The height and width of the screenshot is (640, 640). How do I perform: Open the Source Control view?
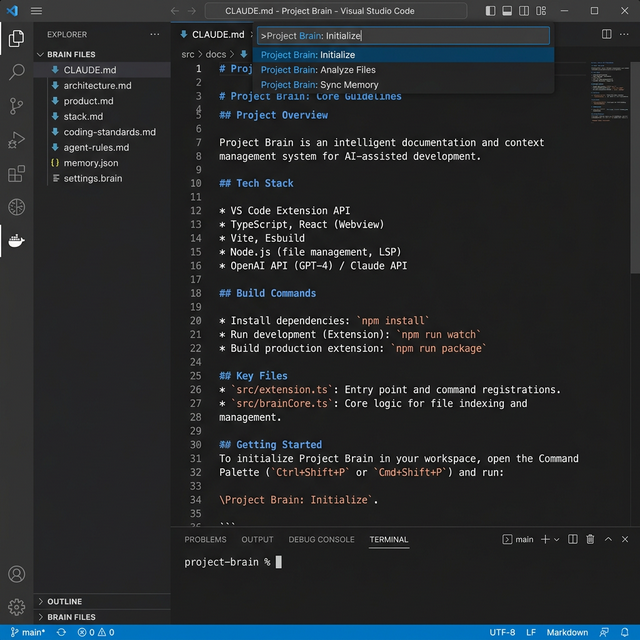click(16, 106)
